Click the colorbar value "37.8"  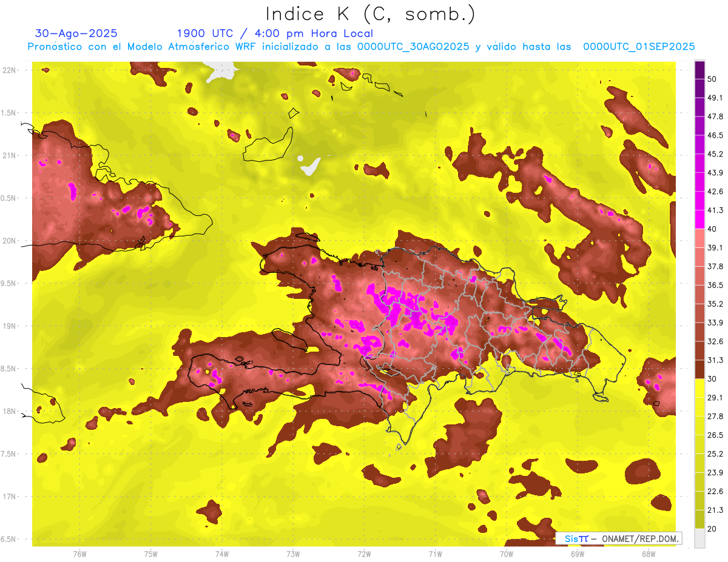pos(715,266)
